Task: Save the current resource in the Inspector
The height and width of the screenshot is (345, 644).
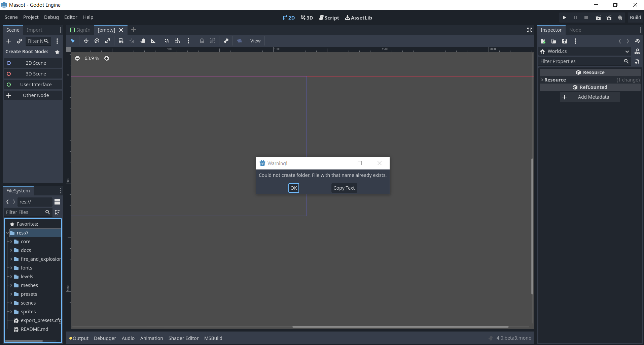Action: click(x=565, y=41)
